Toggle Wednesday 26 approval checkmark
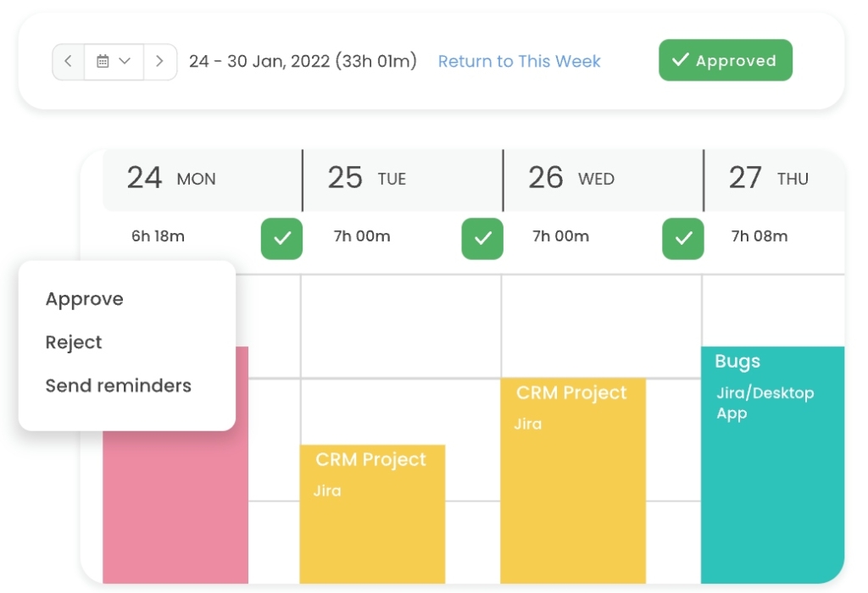This screenshot has width=868, height=593. coord(683,239)
